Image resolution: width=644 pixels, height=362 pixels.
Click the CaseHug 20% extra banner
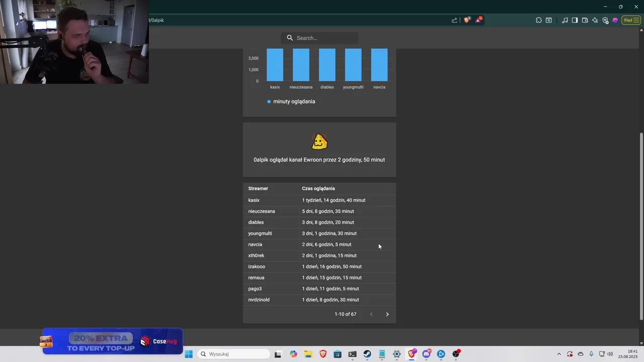tap(112, 341)
